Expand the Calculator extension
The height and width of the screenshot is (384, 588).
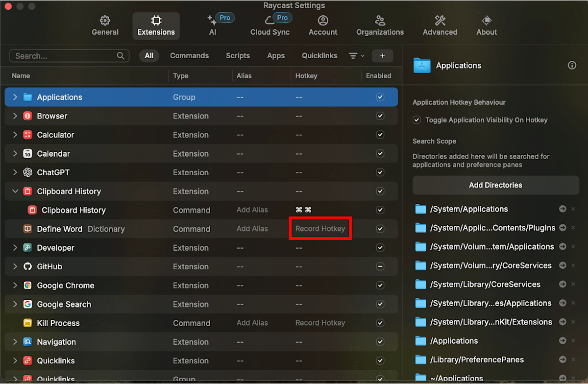(x=15, y=135)
